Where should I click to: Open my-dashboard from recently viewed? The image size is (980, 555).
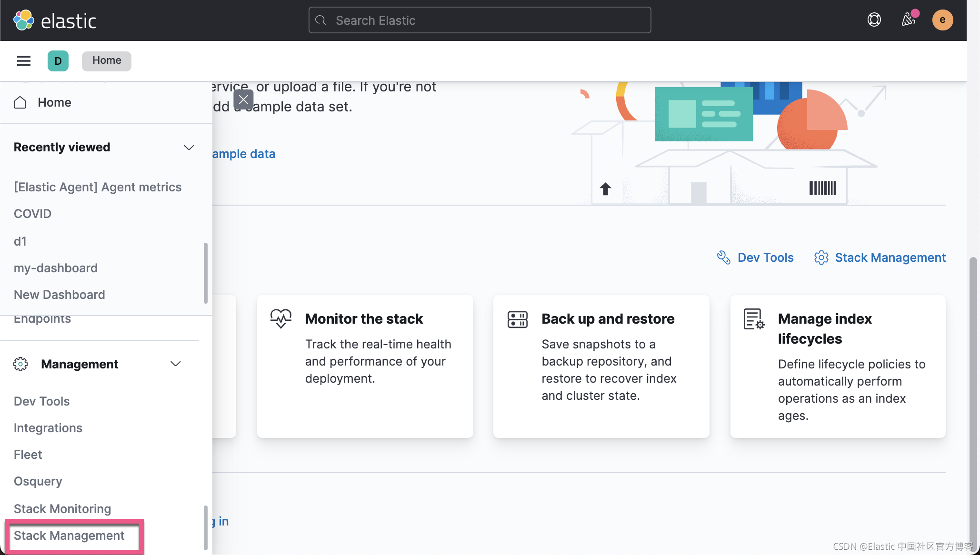(56, 268)
